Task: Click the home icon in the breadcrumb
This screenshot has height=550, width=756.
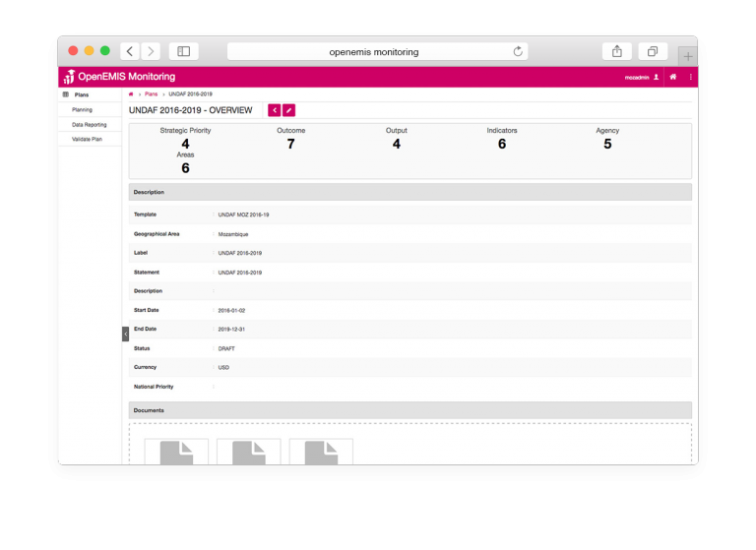Action: point(131,94)
